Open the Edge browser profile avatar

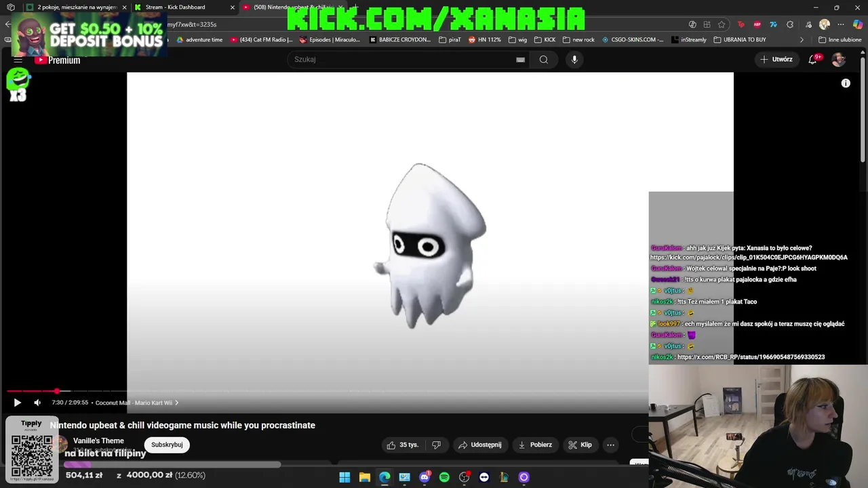coord(825,24)
